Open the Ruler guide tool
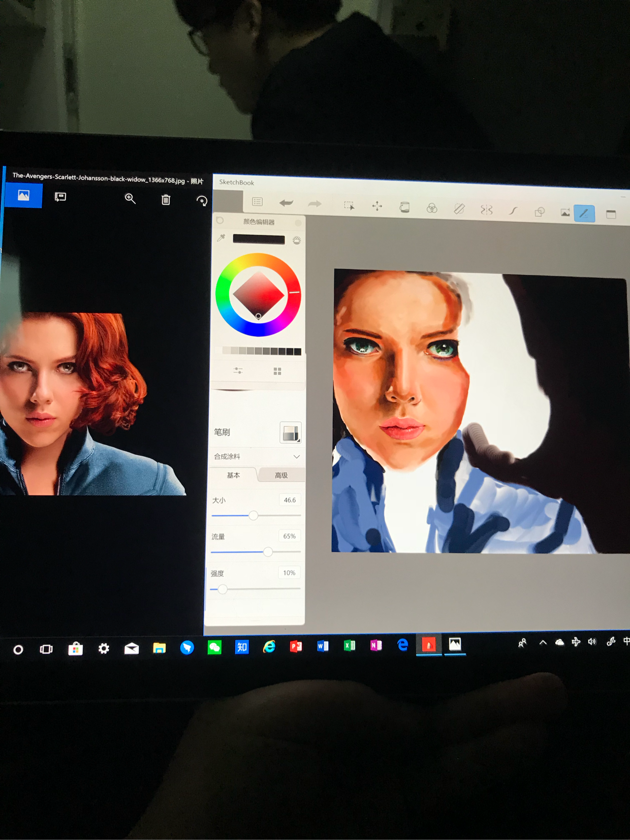The image size is (630, 840). pyautogui.click(x=459, y=209)
